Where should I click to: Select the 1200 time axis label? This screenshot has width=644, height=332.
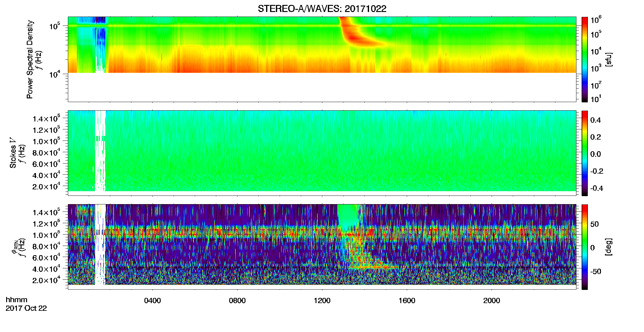(x=322, y=301)
